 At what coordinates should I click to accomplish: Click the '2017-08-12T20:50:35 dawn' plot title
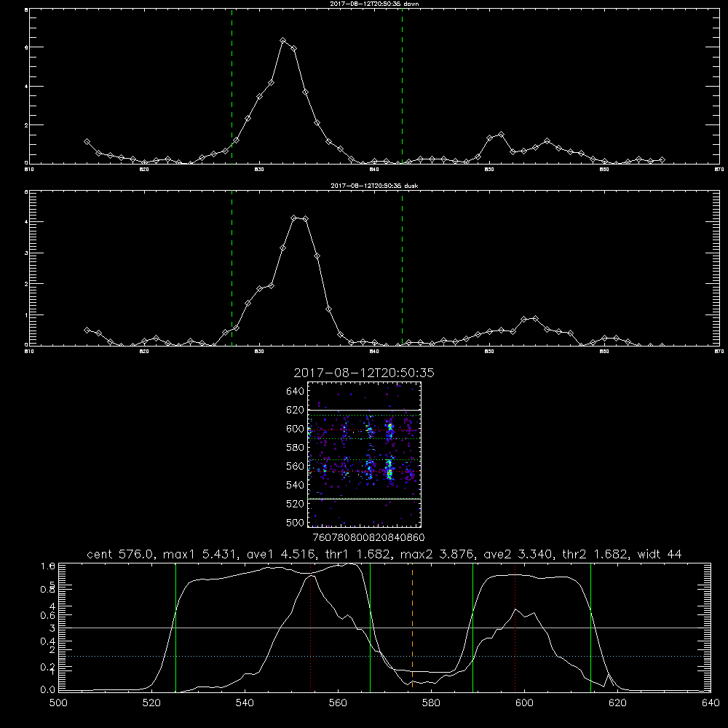[x=374, y=4]
